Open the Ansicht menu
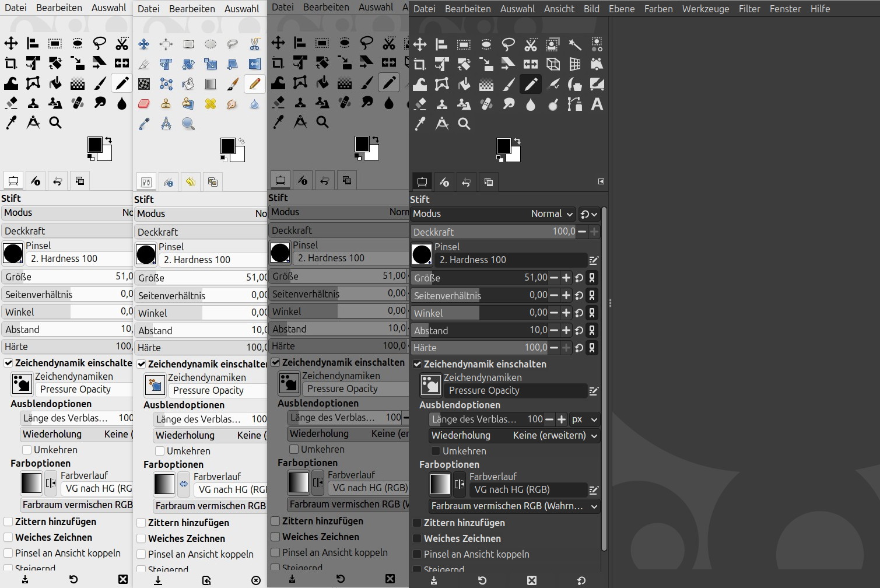The height and width of the screenshot is (588, 880). coord(559,9)
